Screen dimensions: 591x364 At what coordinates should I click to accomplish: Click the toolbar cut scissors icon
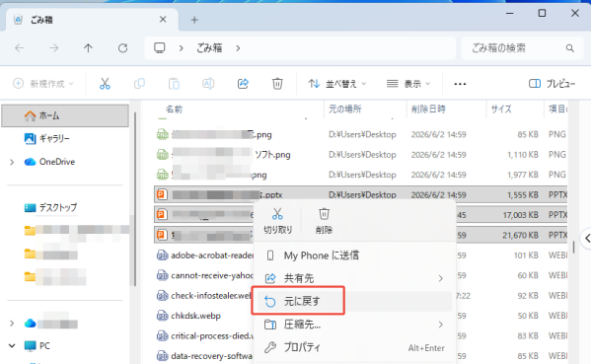[105, 83]
